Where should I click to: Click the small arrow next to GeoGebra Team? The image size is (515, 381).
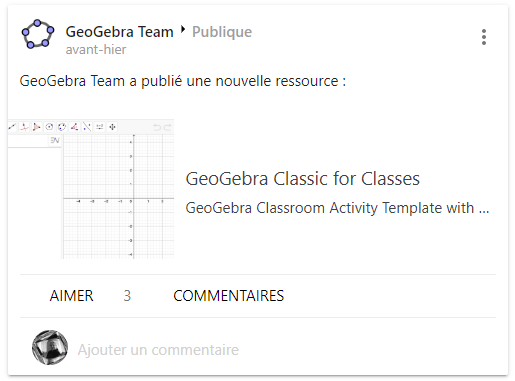click(x=182, y=30)
